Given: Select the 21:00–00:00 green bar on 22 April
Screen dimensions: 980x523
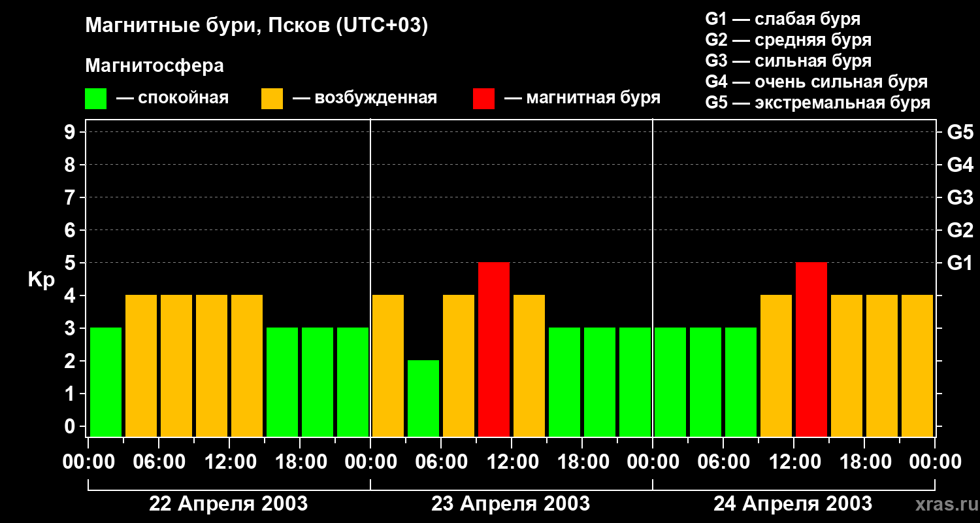Looking at the screenshot, I should tap(353, 382).
